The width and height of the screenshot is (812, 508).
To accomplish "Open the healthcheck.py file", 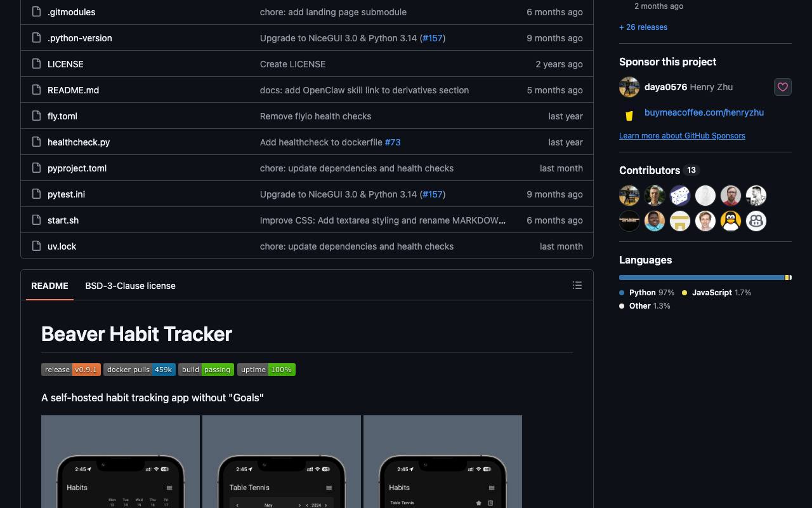I will pos(79,142).
